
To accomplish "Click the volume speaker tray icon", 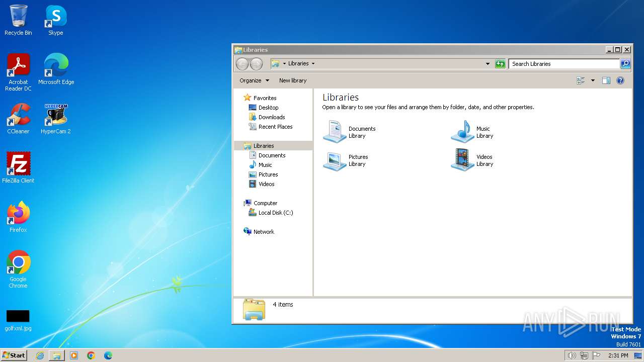I will (x=572, y=355).
